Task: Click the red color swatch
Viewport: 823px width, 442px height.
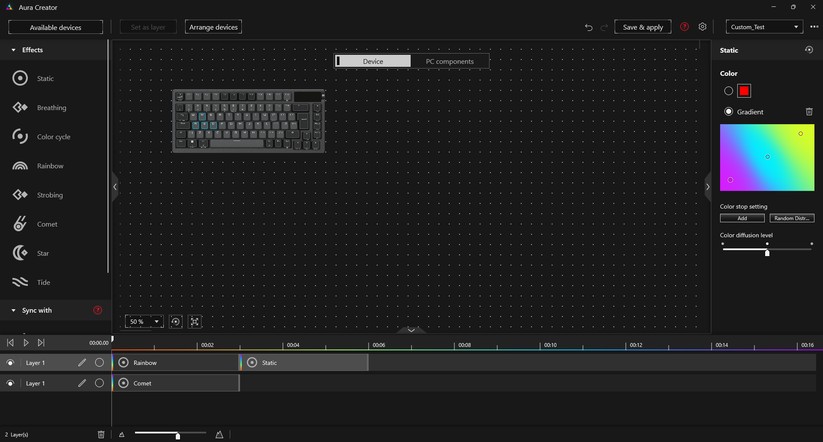Action: (744, 91)
